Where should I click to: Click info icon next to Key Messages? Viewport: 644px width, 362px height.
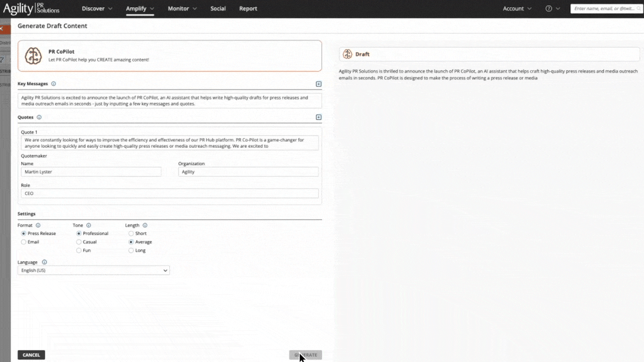(x=53, y=84)
